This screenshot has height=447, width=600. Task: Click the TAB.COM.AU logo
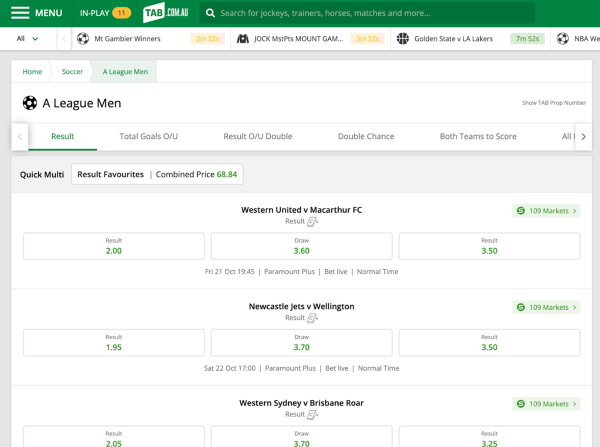coord(166,13)
